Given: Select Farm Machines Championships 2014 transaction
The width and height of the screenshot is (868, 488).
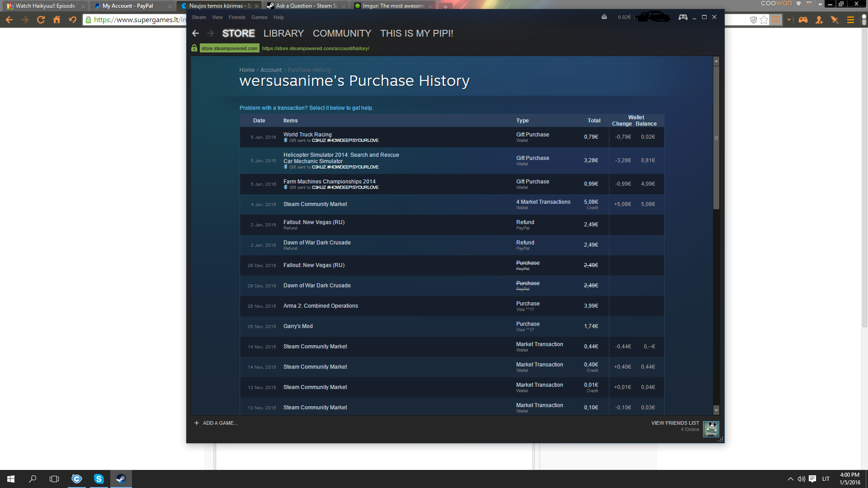Looking at the screenshot, I should click(452, 184).
